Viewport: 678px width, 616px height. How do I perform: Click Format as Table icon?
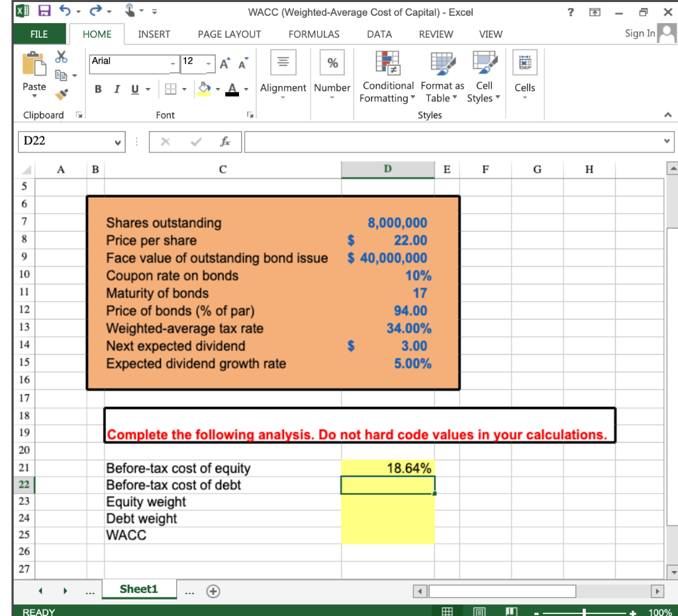(x=443, y=63)
